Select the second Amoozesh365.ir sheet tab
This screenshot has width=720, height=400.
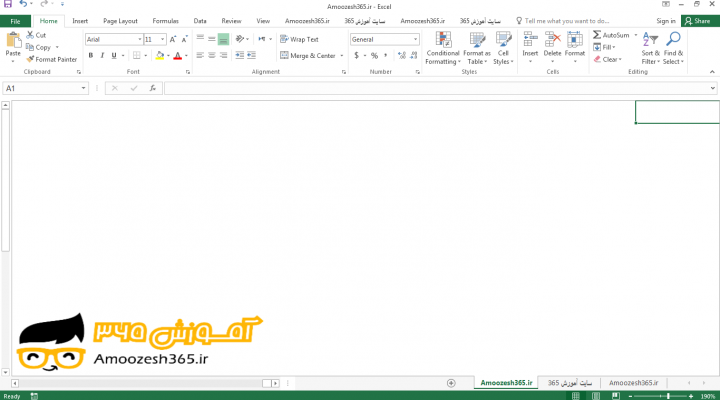[x=633, y=383]
